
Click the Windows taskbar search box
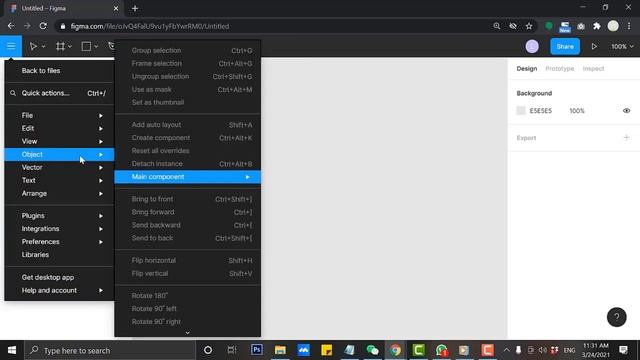(x=110, y=350)
